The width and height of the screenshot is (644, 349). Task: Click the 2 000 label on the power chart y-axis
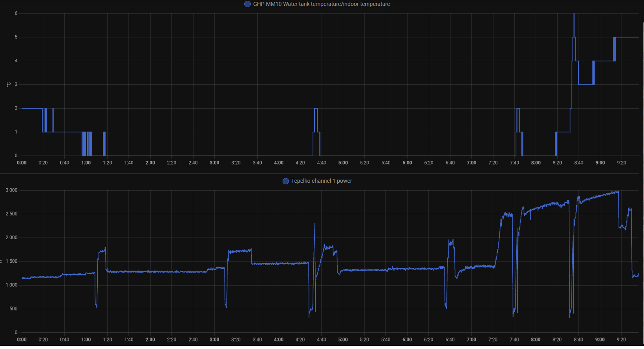click(11, 238)
